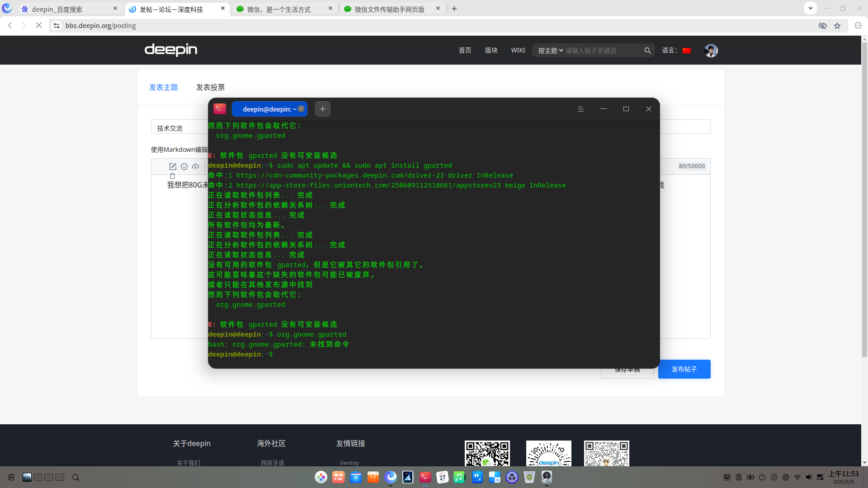Open the Control Center gear dock icon
The width and height of the screenshot is (868, 488).
pyautogui.click(x=512, y=477)
